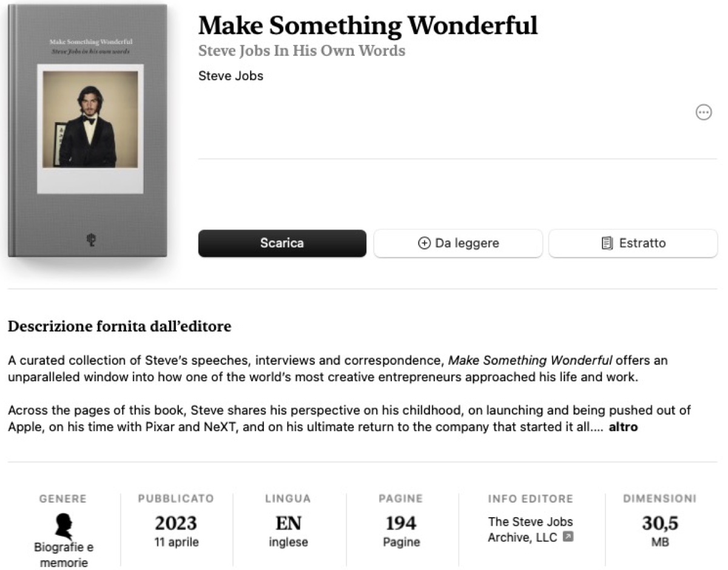Screen dimensions: 728x570
Task: Click the 2023 publication year
Action: [176, 523]
